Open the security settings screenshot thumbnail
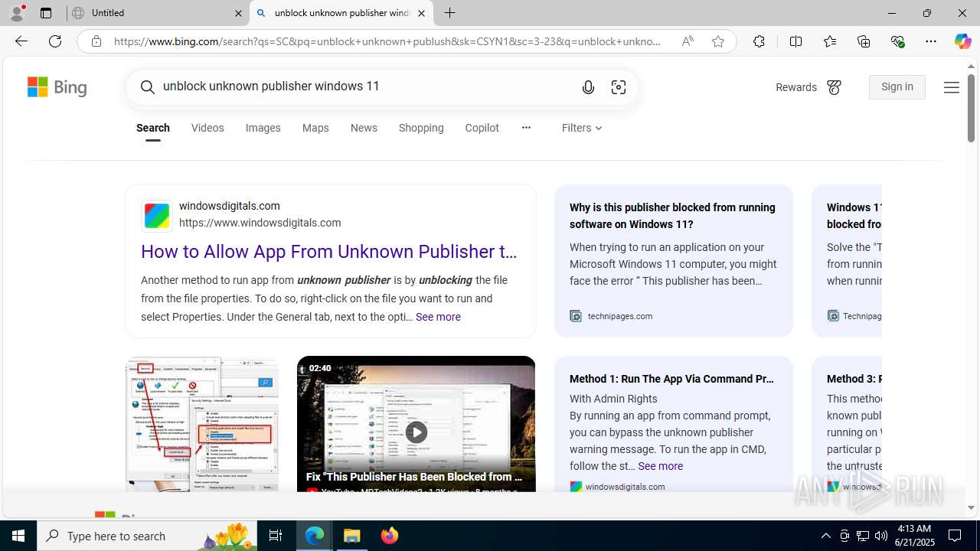This screenshot has height=551, width=980. (x=202, y=424)
